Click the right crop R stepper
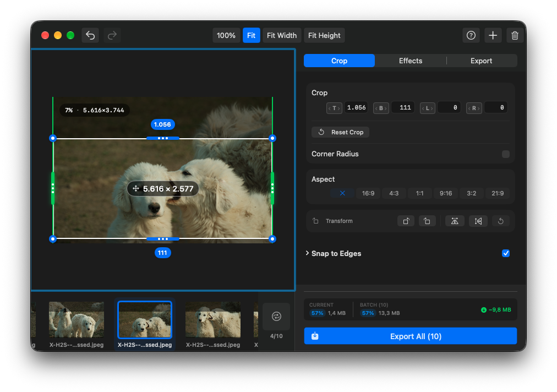Image resolution: width=557 pixels, height=392 pixels. [474, 108]
